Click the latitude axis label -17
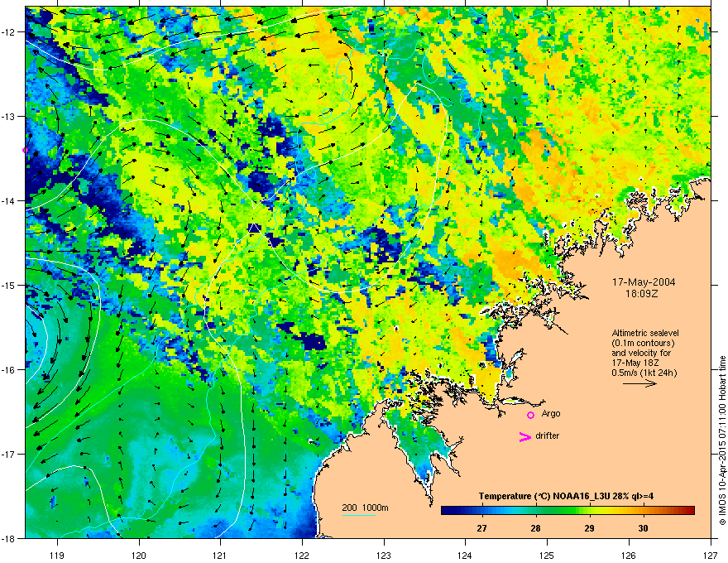Image resolution: width=728 pixels, height=563 pixels. tap(9, 454)
